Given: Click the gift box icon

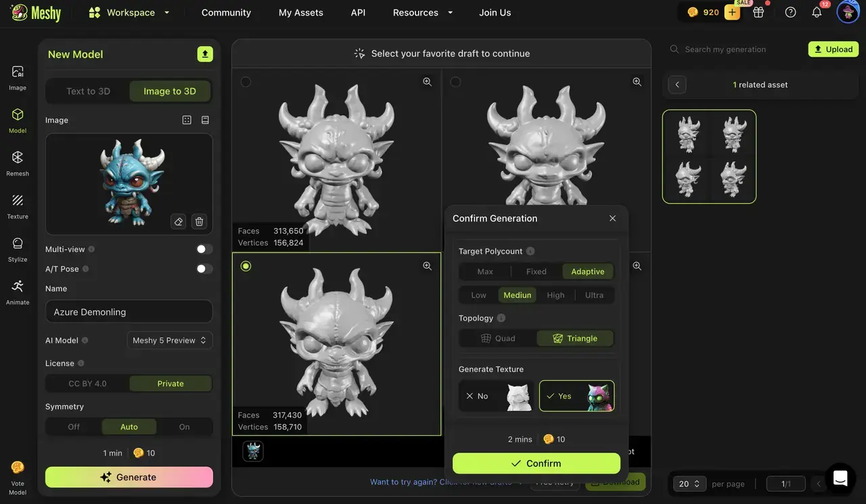Looking at the screenshot, I should point(758,12).
